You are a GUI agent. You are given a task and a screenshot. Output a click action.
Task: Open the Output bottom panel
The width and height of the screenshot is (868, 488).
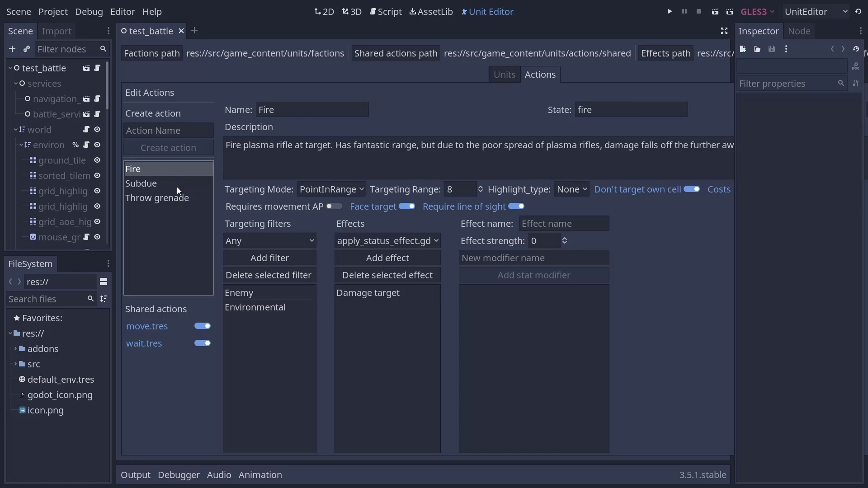(136, 475)
